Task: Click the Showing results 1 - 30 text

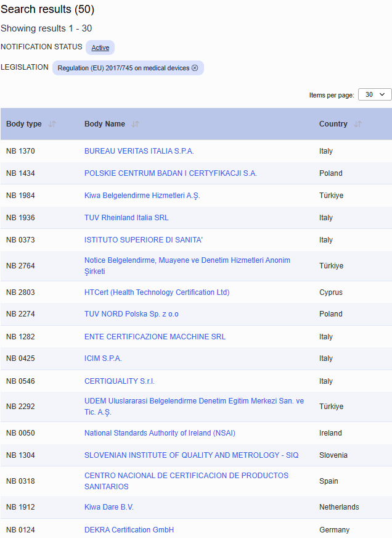Action: click(x=46, y=28)
